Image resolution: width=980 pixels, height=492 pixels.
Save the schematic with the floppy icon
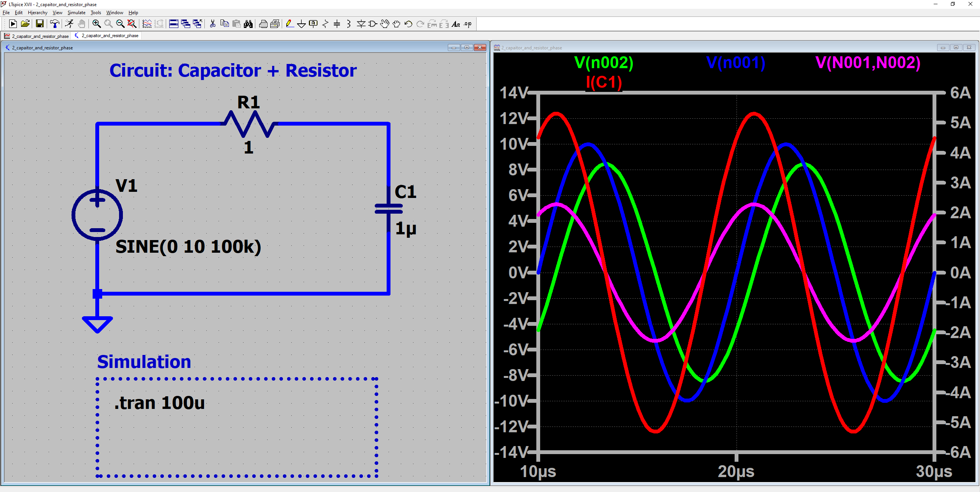pos(39,24)
